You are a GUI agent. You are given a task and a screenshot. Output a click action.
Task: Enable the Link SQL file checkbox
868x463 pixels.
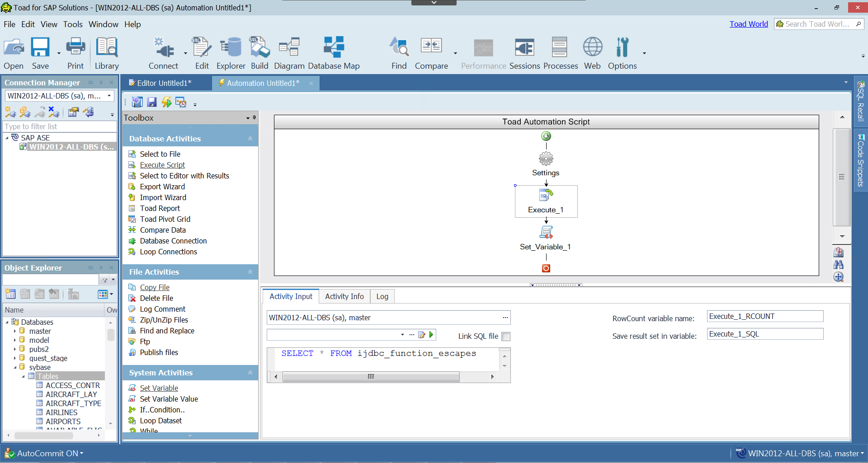click(506, 337)
